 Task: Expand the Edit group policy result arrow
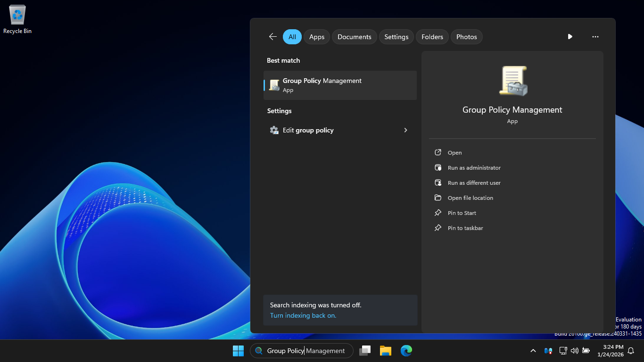click(x=405, y=130)
